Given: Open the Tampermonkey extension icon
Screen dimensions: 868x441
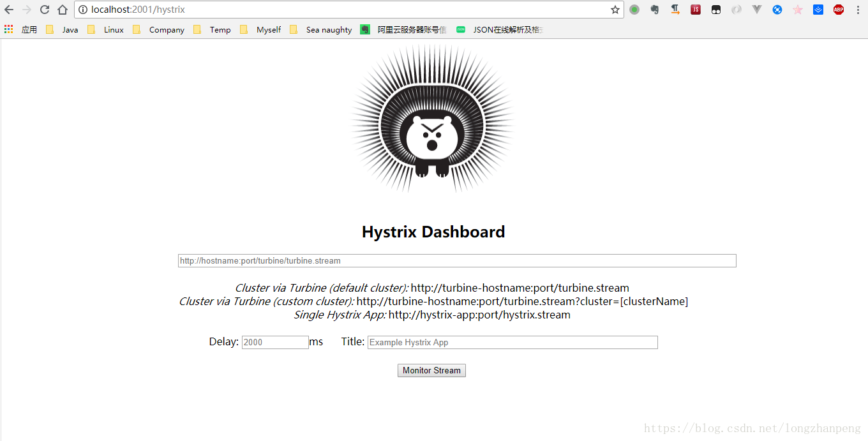Looking at the screenshot, I should pos(716,10).
